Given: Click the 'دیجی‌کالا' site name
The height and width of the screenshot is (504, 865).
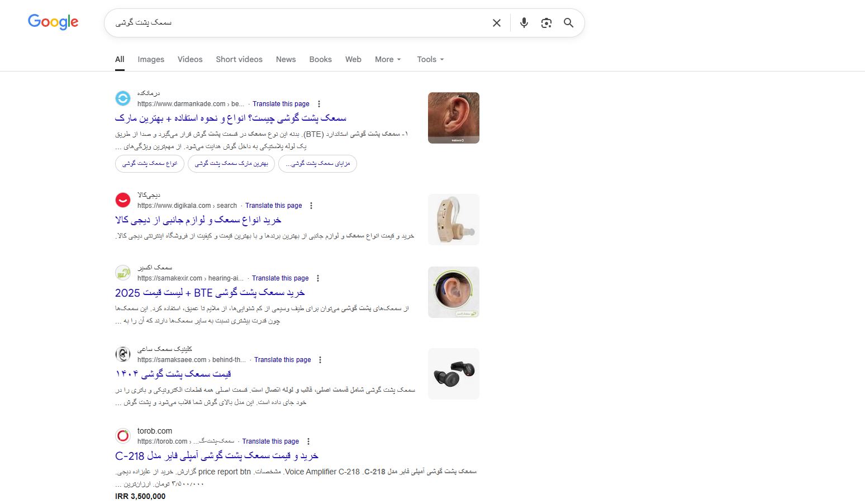Looking at the screenshot, I should click(149, 195).
